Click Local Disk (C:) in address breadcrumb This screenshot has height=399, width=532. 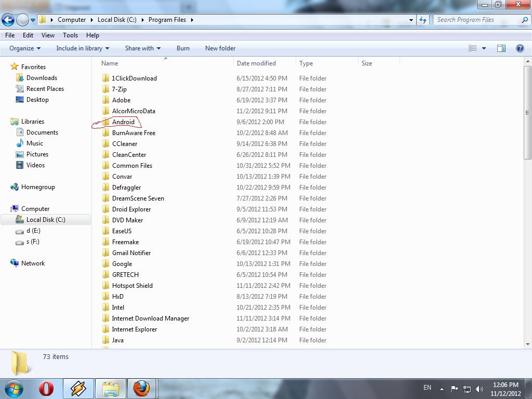click(117, 20)
